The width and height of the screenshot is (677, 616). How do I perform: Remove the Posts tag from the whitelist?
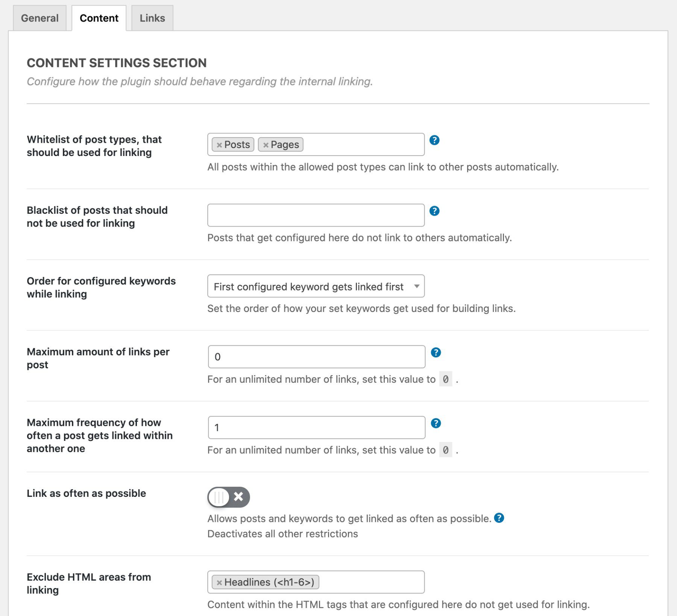coord(220,144)
